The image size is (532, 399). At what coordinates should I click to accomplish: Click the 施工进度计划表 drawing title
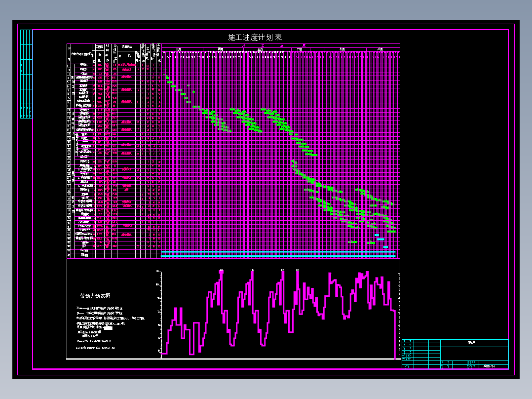[x=255, y=38]
